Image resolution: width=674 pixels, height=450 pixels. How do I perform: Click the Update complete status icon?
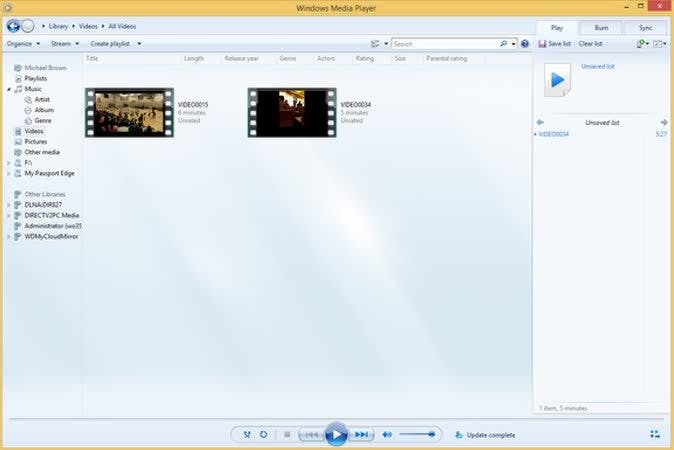point(459,435)
